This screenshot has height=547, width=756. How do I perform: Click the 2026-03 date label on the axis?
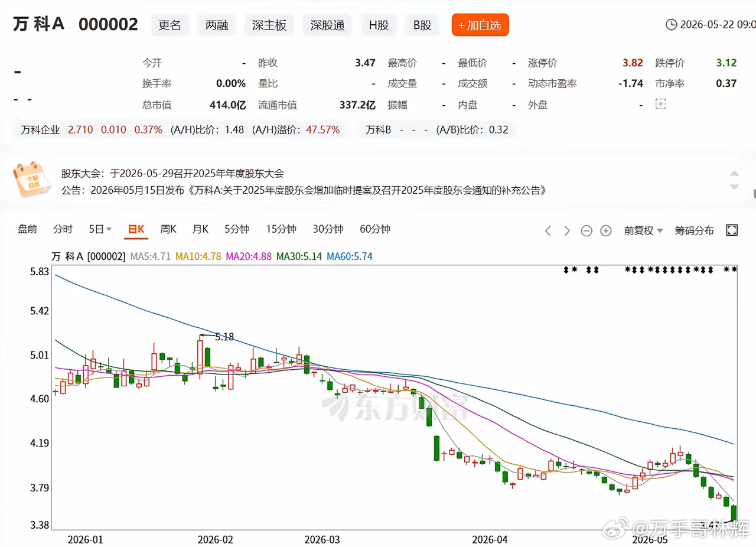(x=322, y=539)
